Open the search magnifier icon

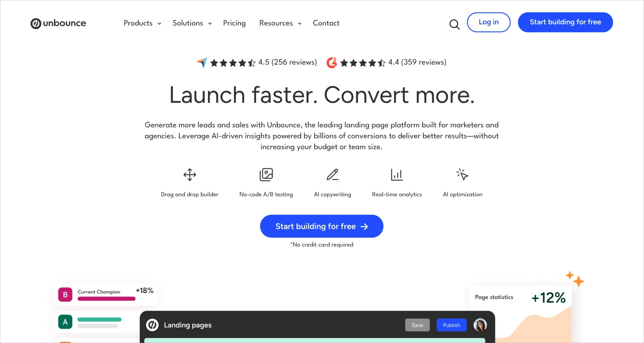coord(454,24)
